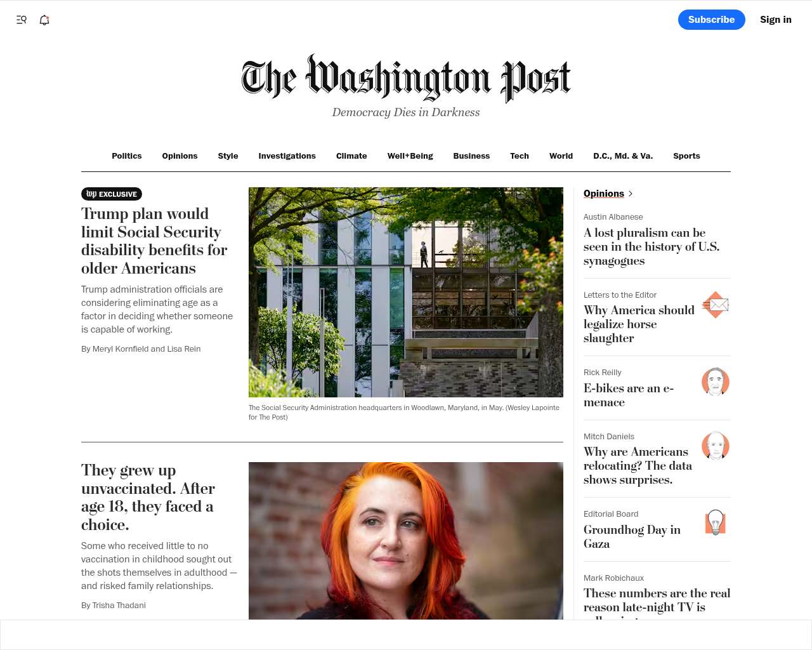Click the blue Subscribe button

click(x=712, y=20)
